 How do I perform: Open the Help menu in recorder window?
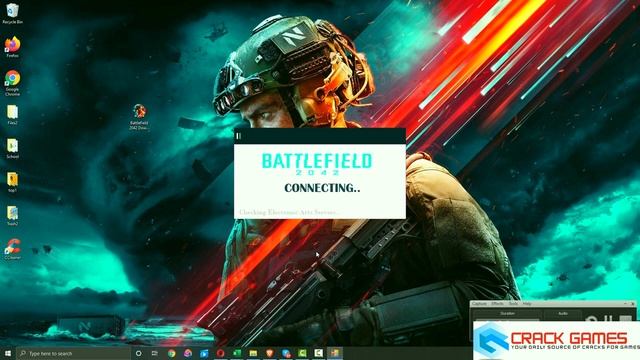point(527,304)
